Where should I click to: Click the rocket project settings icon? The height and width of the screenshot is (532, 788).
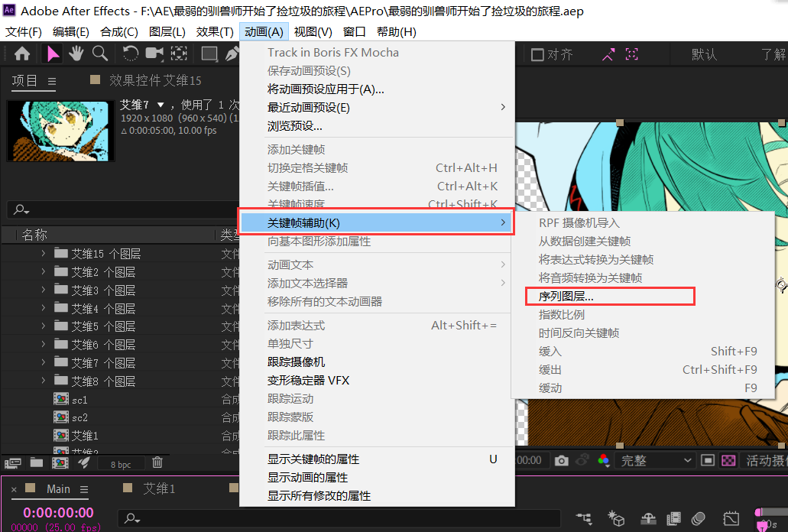point(84,462)
